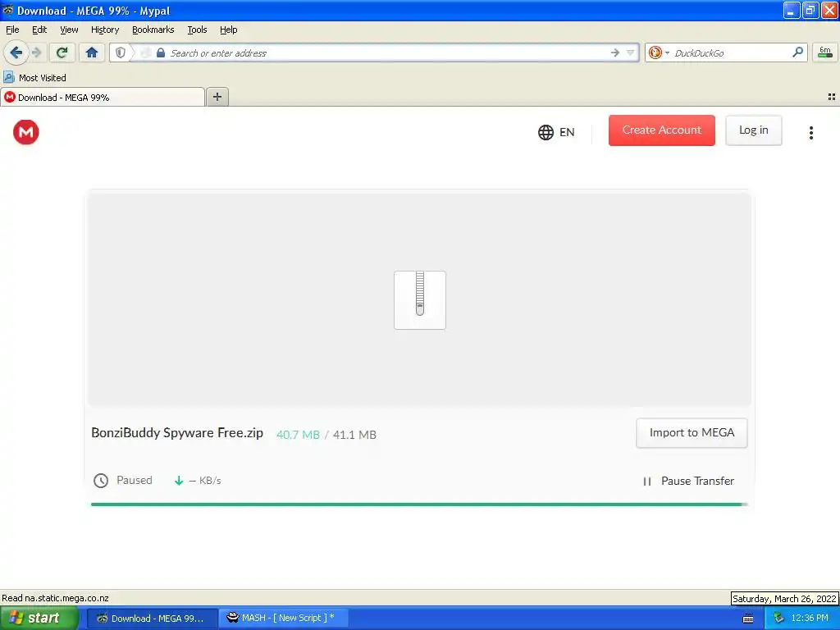Viewport: 840px width, 630px height.
Task: Click the green download progress bar
Action: point(419,504)
